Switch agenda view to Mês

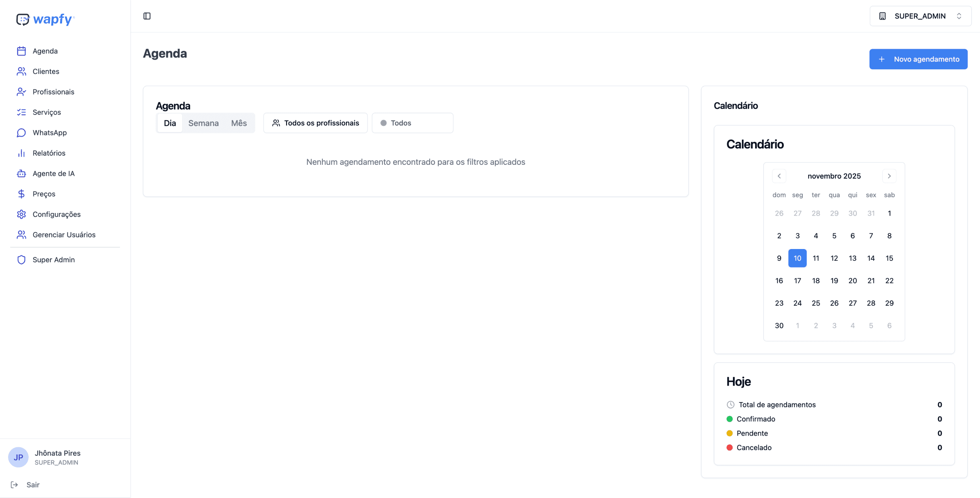[239, 123]
